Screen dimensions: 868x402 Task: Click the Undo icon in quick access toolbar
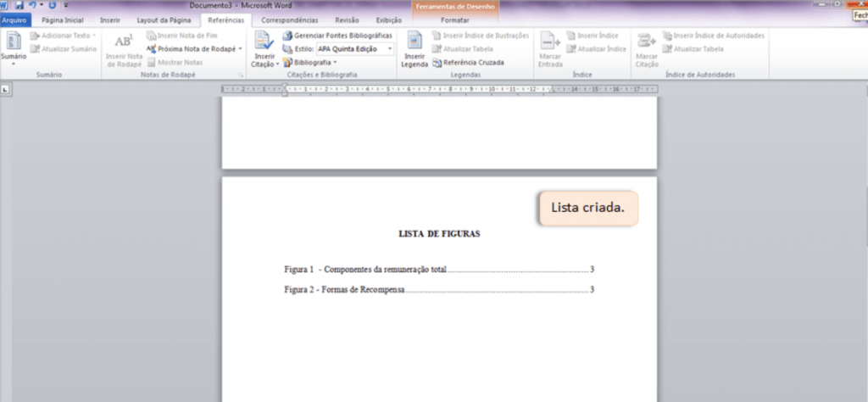pos(32,5)
